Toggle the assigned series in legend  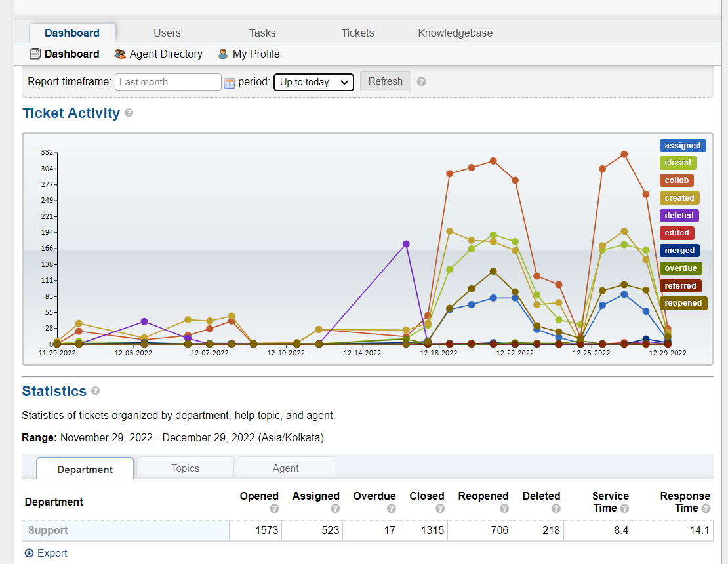pyautogui.click(x=682, y=146)
